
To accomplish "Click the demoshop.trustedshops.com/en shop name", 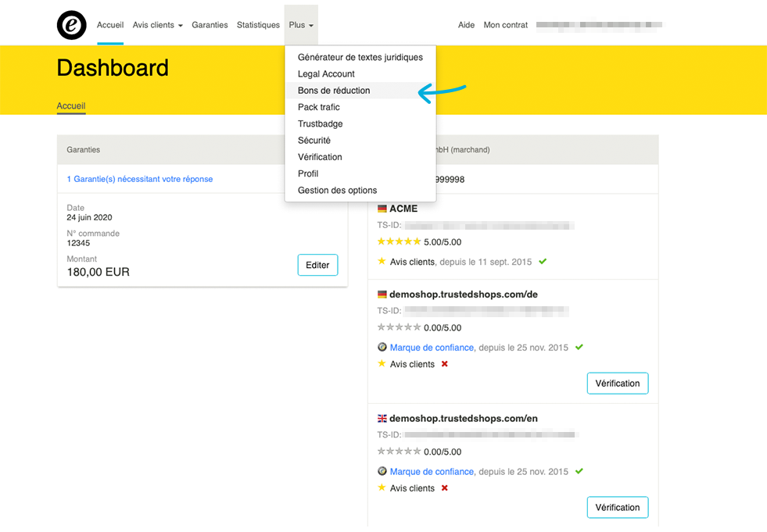I will (x=463, y=419).
